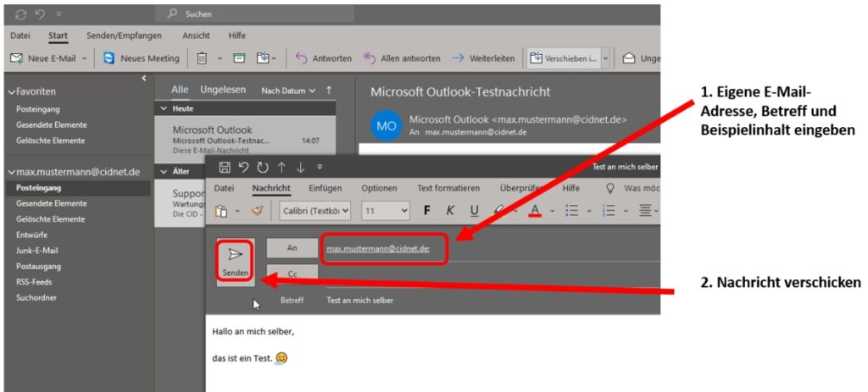Screen dimensions: 868x392
Task: Select the Start ribbon tab
Action: 58,36
